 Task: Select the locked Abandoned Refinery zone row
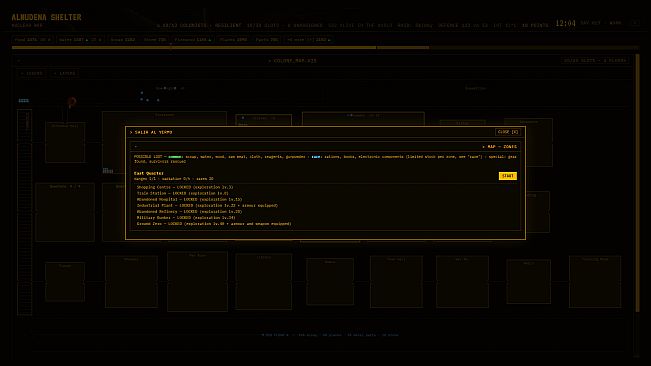click(x=189, y=212)
